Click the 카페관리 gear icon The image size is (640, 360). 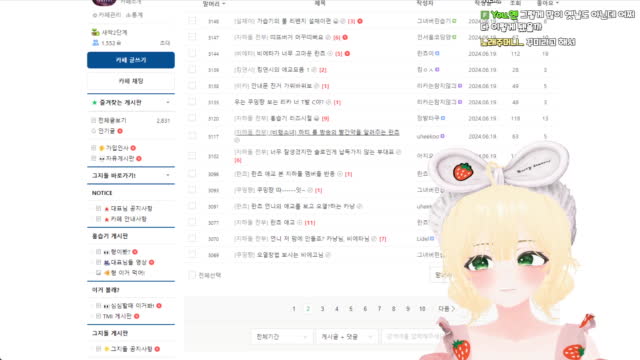[95, 15]
